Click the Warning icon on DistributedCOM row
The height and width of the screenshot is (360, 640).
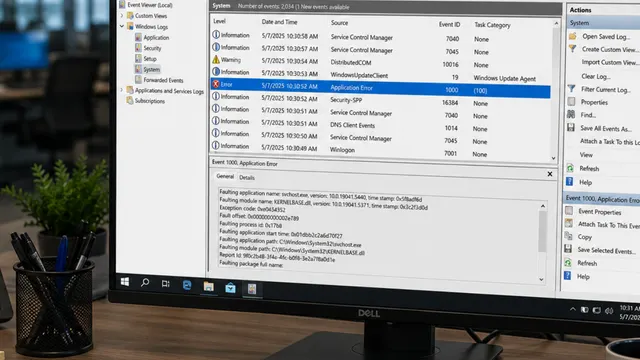(x=216, y=60)
